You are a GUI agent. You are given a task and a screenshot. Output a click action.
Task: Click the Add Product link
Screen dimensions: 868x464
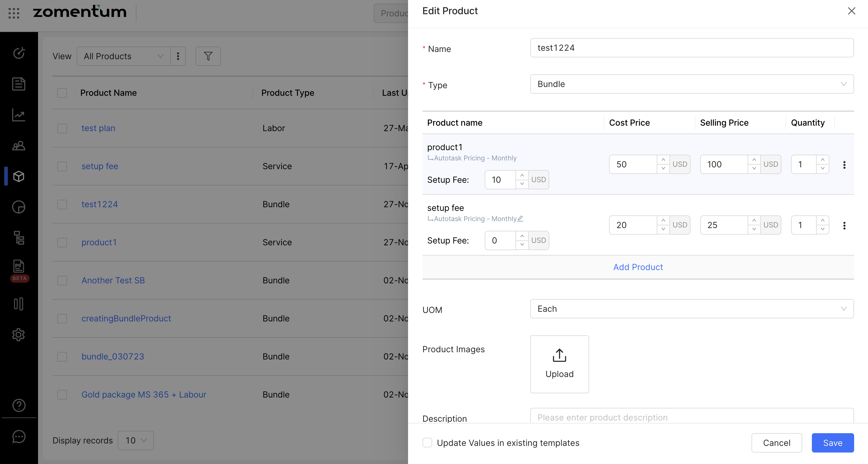(637, 267)
